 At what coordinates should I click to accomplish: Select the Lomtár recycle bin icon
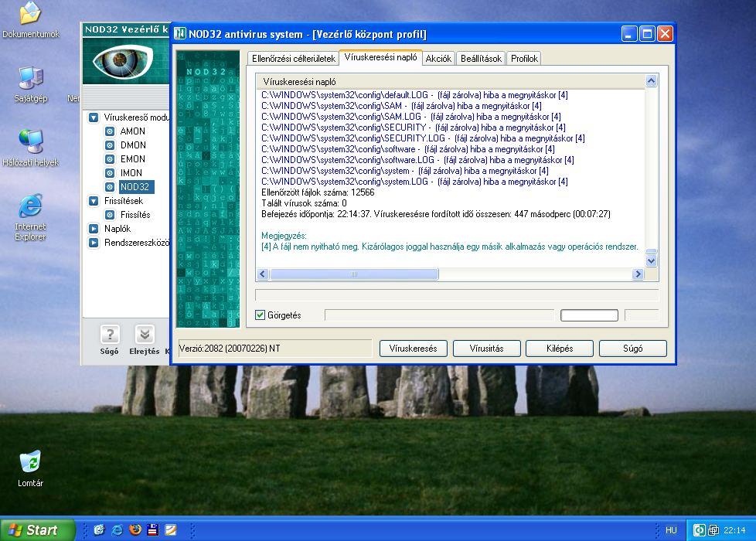pos(30,462)
